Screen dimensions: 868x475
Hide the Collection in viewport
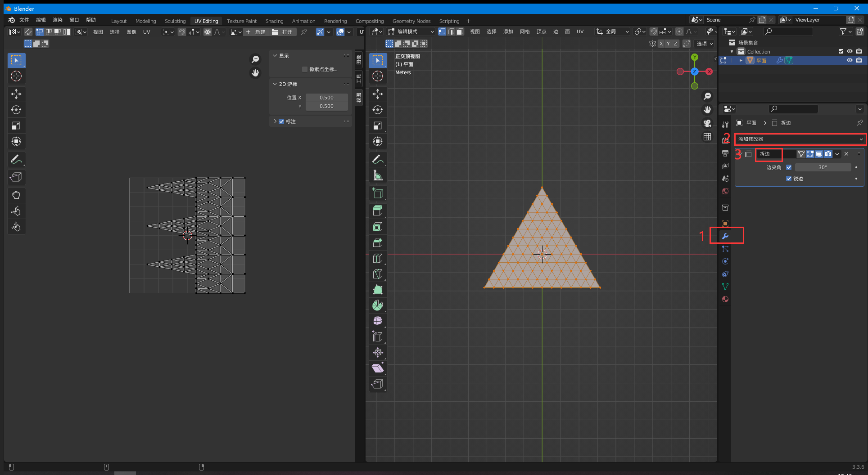pos(850,51)
